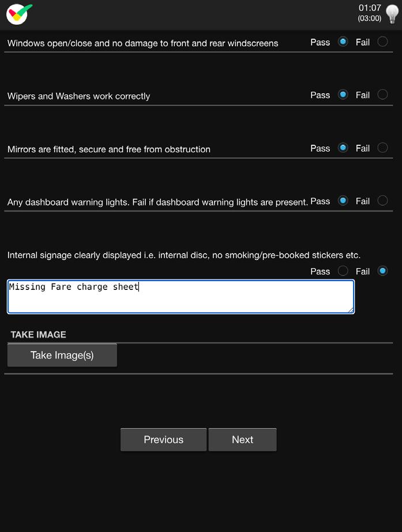Proceed with the Next button
This screenshot has width=402, height=532.
pyautogui.click(x=242, y=440)
